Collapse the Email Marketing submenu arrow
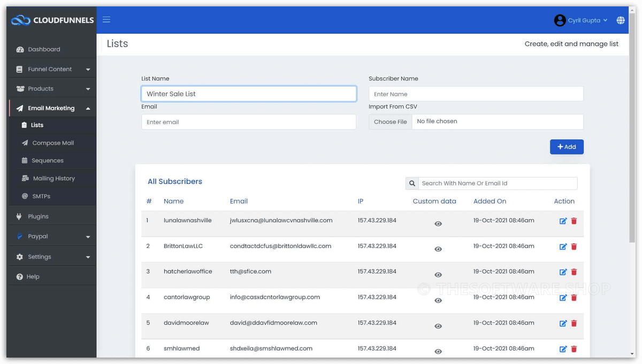This screenshot has width=642, height=364. click(x=88, y=109)
